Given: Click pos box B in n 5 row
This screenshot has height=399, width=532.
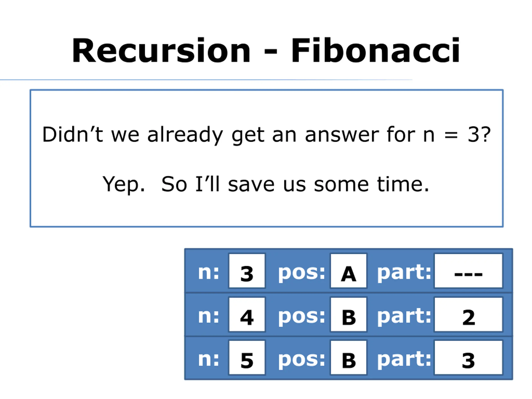Looking at the screenshot, I should (349, 357).
